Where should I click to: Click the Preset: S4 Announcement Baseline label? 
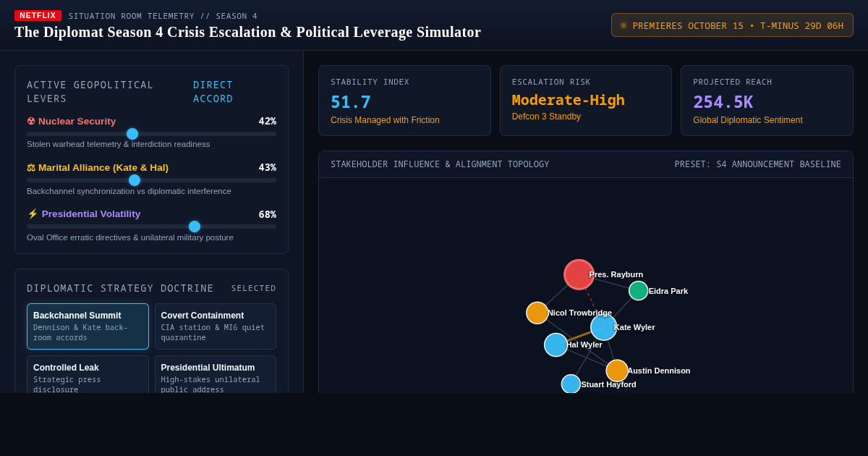pyautogui.click(x=758, y=164)
